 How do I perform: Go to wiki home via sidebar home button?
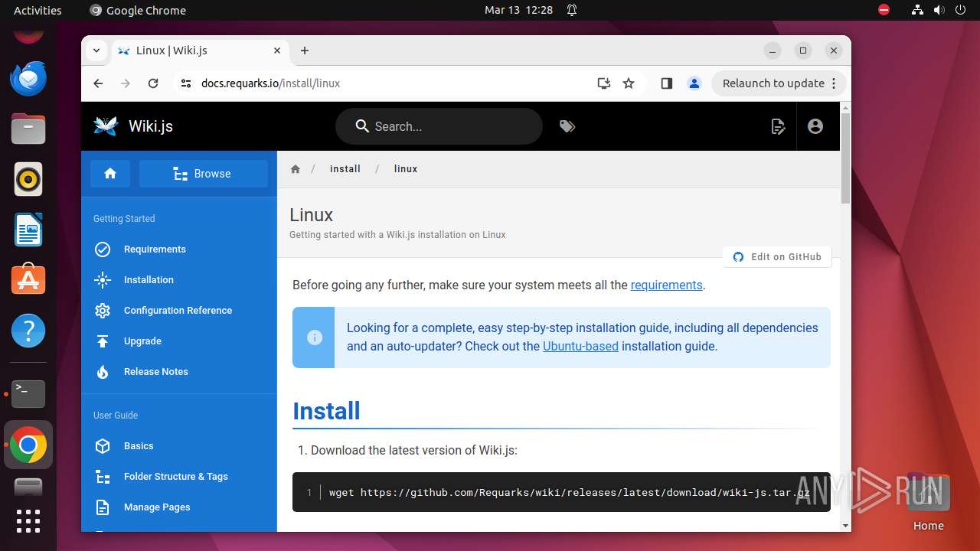pyautogui.click(x=110, y=174)
